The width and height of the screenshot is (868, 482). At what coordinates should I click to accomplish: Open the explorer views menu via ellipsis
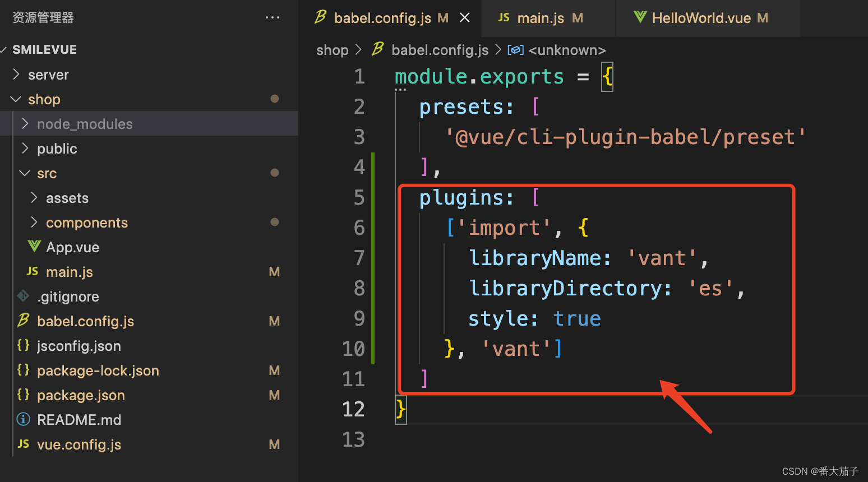(x=273, y=17)
